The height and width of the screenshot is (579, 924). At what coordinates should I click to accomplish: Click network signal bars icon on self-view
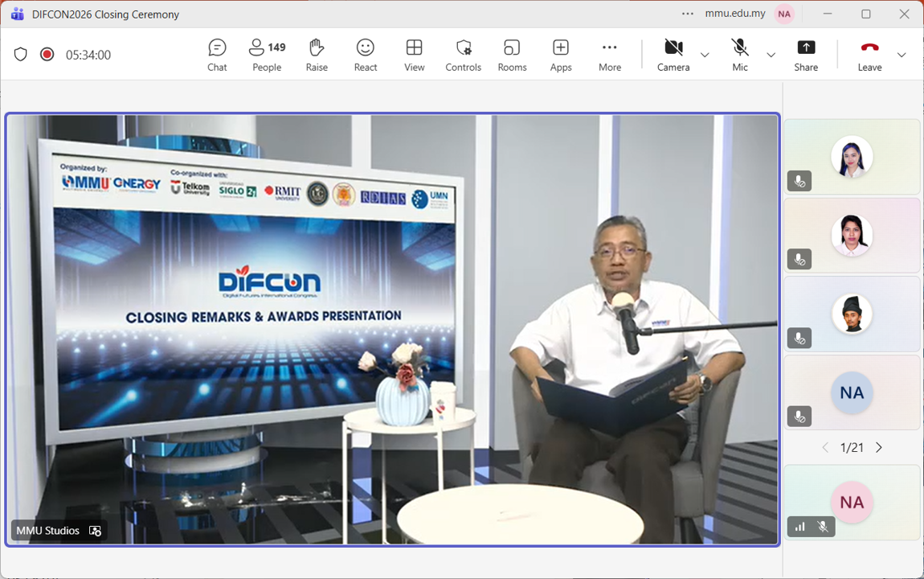(x=799, y=527)
